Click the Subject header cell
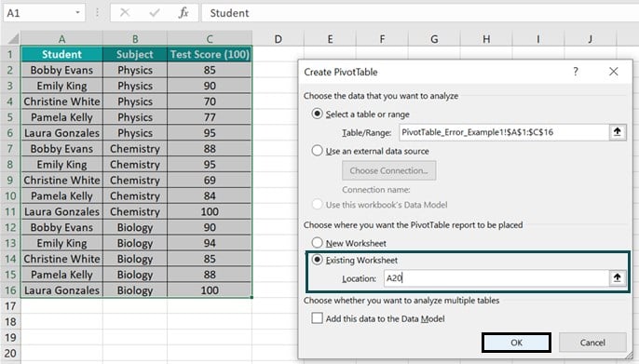This screenshot has height=364, width=639. point(135,54)
